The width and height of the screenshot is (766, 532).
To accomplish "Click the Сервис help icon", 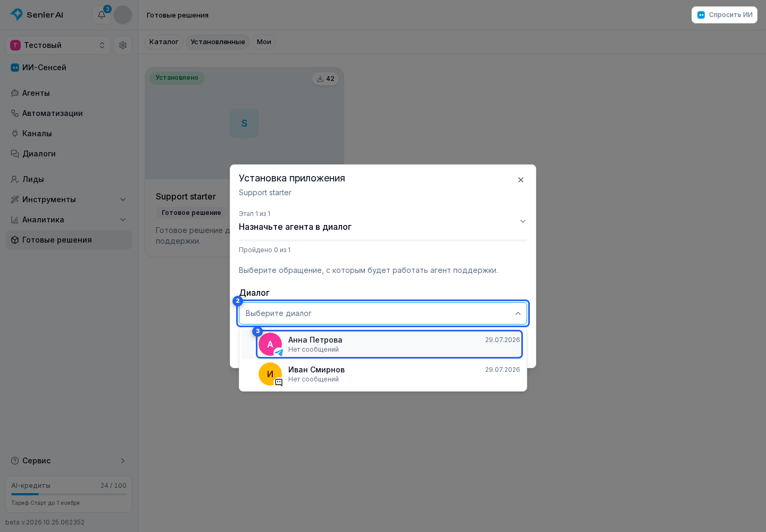I will (x=15, y=461).
